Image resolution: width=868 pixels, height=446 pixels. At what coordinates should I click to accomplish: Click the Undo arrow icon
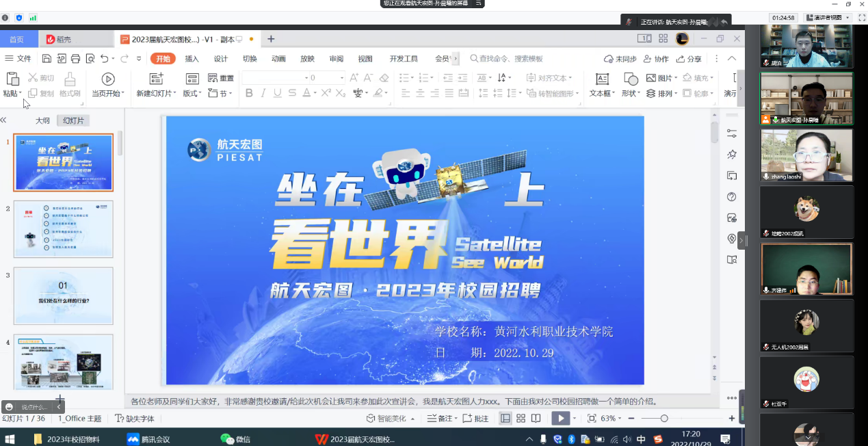pyautogui.click(x=104, y=59)
